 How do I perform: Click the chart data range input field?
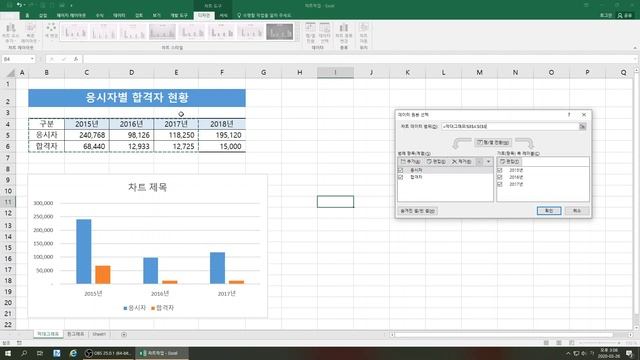pyautogui.click(x=509, y=127)
